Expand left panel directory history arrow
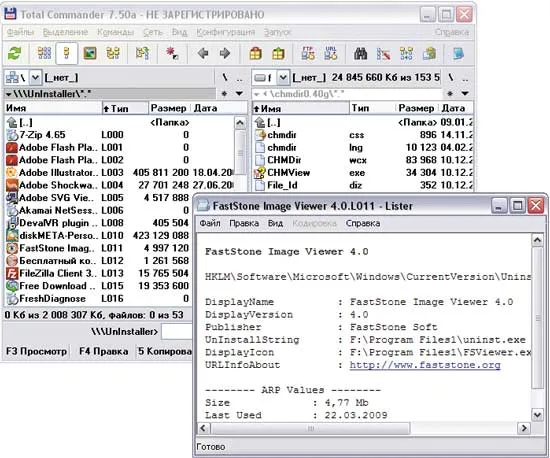 [239, 94]
